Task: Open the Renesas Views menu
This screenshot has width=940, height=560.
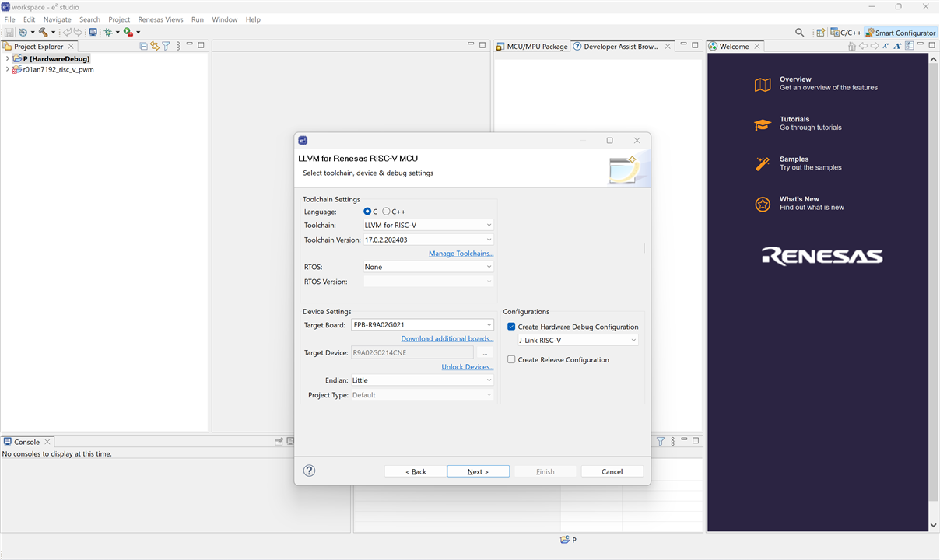Action: 160,19
